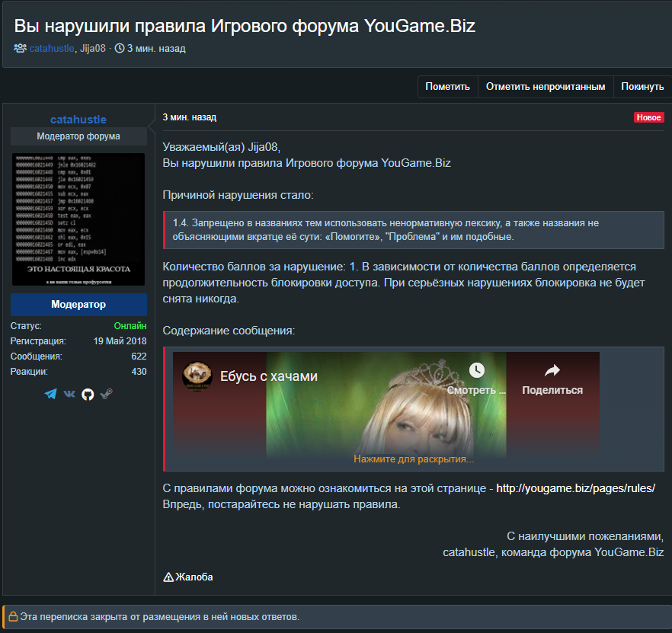Click the Покинуть button
This screenshot has width=672, height=633.
[642, 87]
